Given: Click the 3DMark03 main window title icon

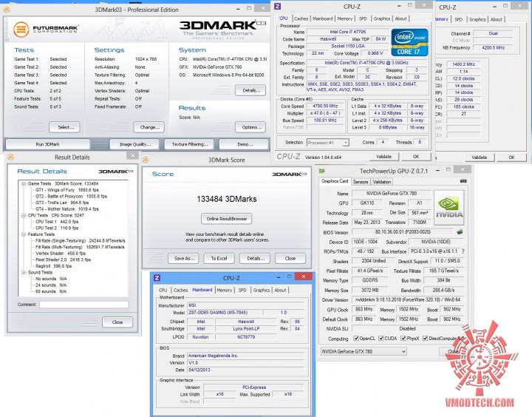Looking at the screenshot, I should [x=7, y=10].
